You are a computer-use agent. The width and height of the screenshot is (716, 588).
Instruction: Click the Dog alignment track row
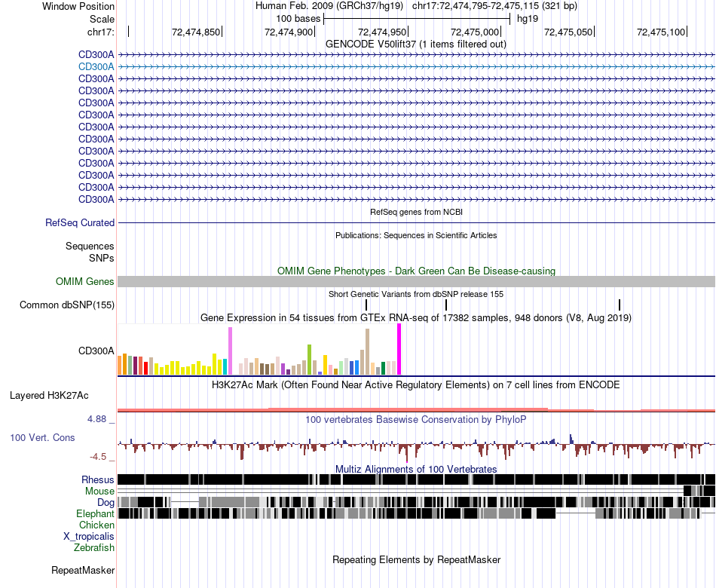click(x=416, y=502)
